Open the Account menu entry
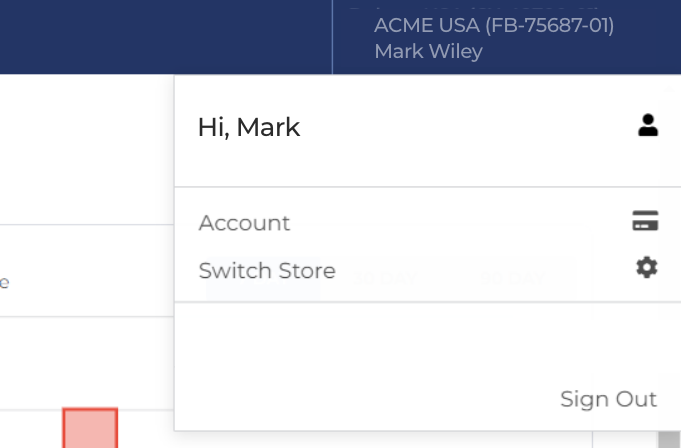This screenshot has height=448, width=688. coord(244,223)
